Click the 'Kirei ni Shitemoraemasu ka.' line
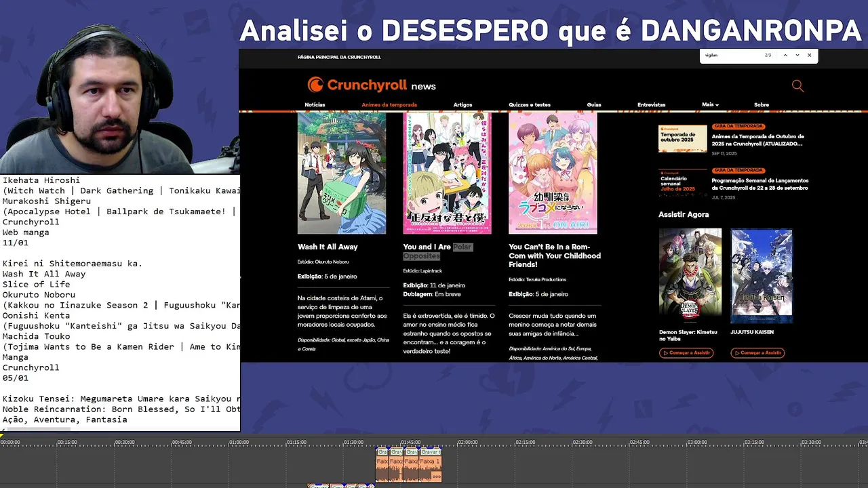The height and width of the screenshot is (488, 868). point(72,264)
